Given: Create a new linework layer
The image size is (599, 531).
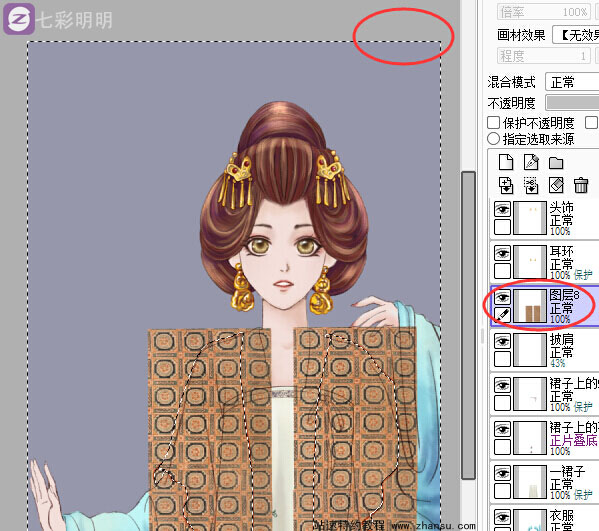Looking at the screenshot, I should click(531, 162).
